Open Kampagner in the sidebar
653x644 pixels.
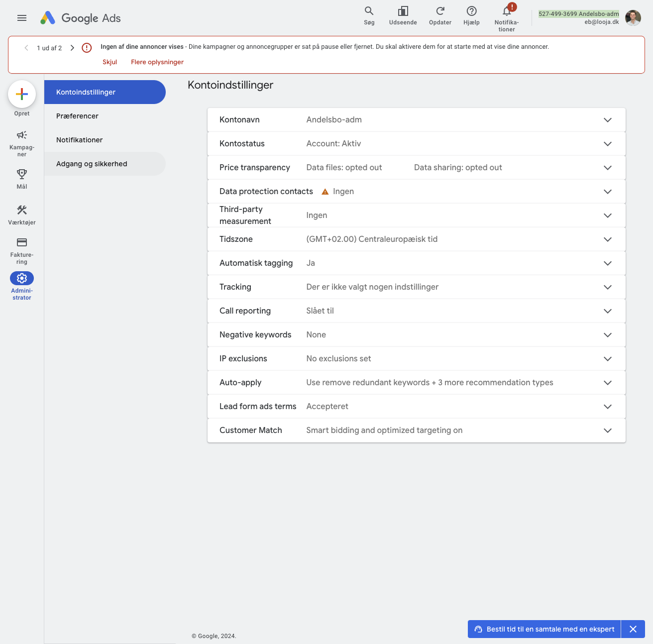click(x=22, y=143)
